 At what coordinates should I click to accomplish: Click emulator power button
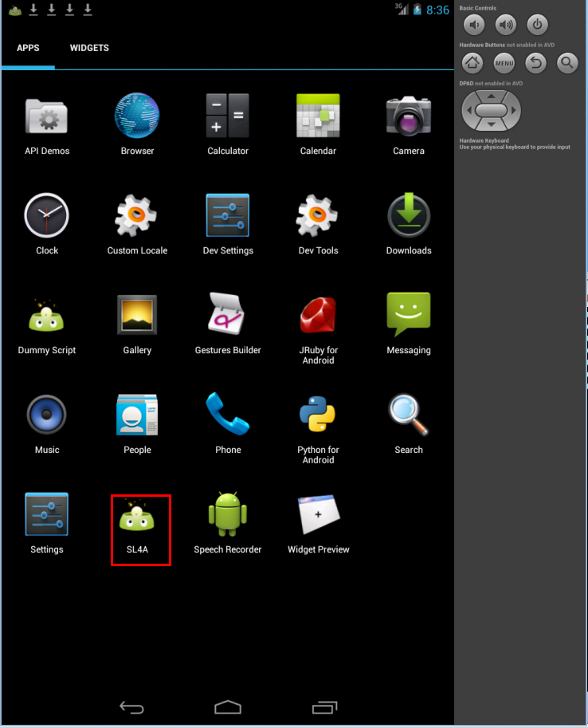(x=537, y=25)
